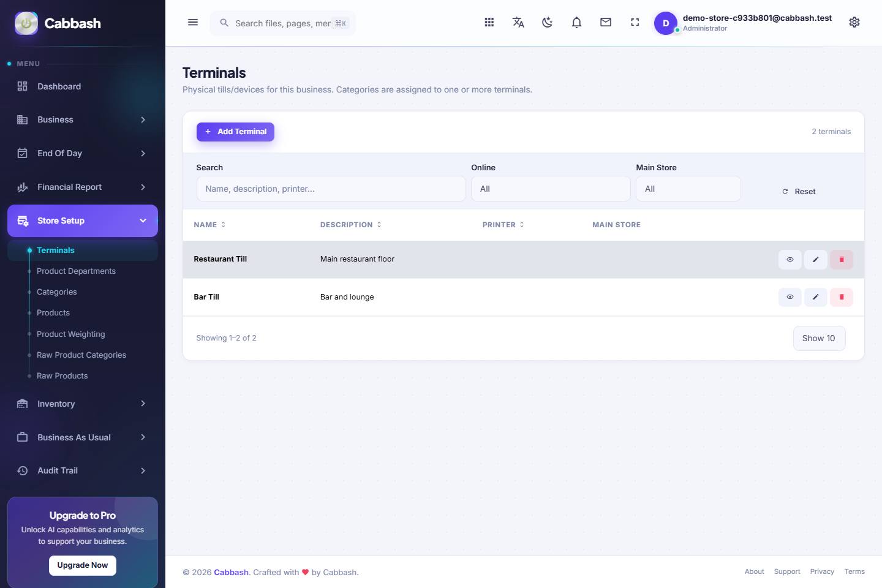Open the settings gear icon

click(x=854, y=23)
